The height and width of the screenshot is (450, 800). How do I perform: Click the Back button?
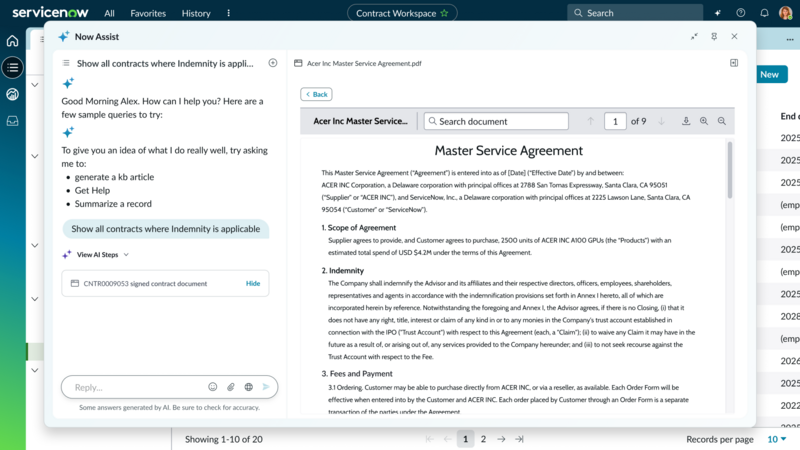[316, 94]
